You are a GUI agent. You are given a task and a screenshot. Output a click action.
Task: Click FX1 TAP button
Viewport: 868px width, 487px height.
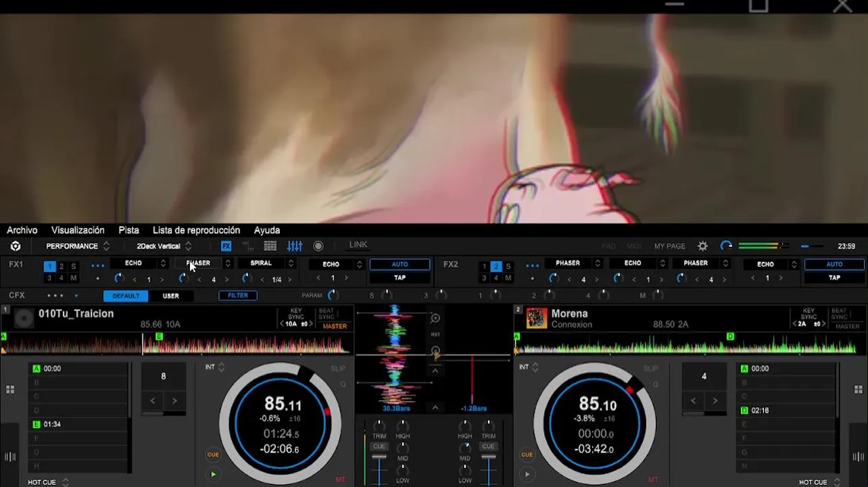[400, 278]
